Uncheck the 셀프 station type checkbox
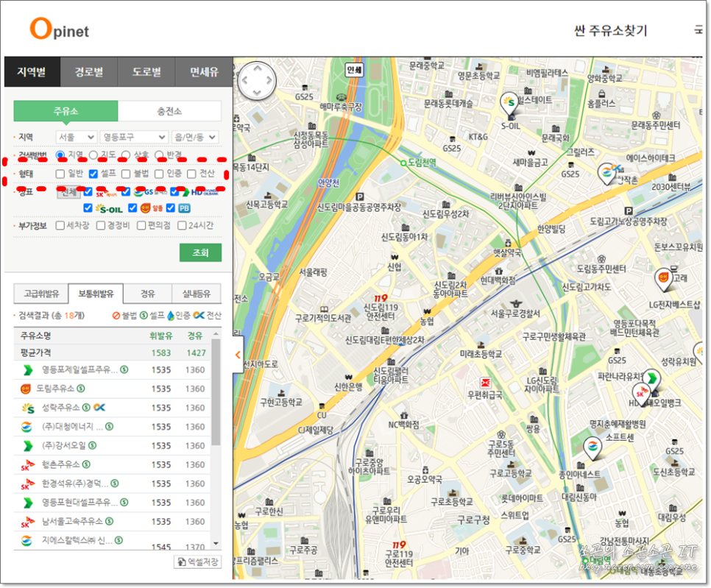The image size is (711, 588). [x=93, y=174]
